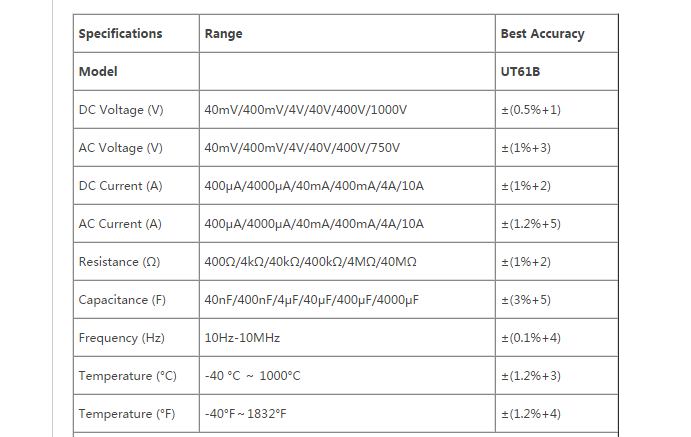Viewport: 691px width, 437px height.
Task: Select the Resistance (Ω) row label
Action: point(119,262)
